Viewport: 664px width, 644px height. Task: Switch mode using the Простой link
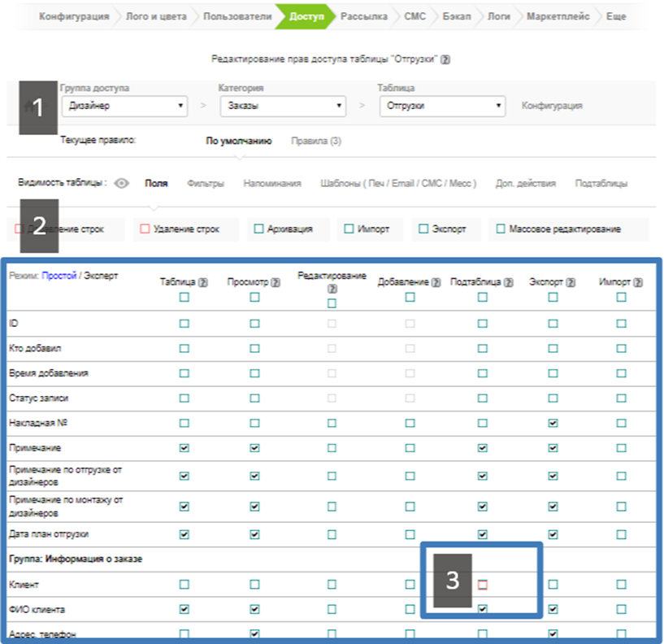59,276
